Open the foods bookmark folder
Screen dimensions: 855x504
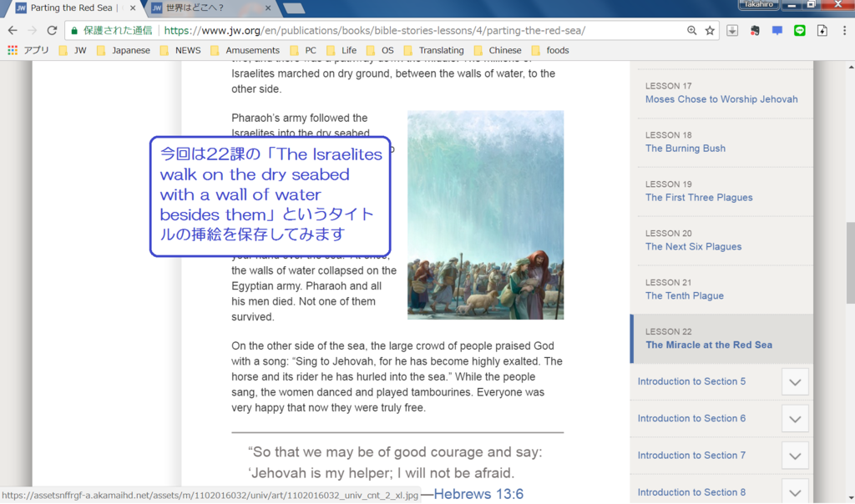(550, 50)
